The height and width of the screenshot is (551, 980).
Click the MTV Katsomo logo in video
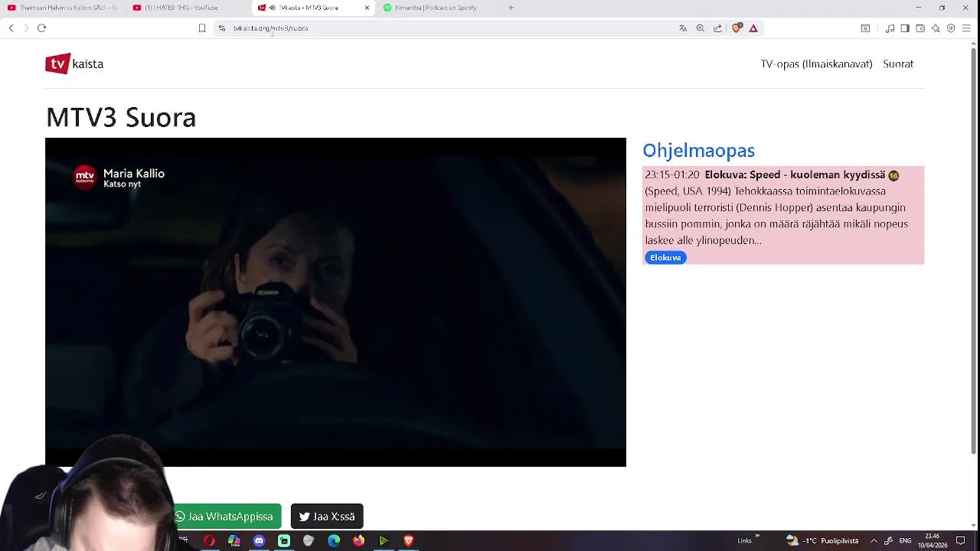(x=85, y=178)
